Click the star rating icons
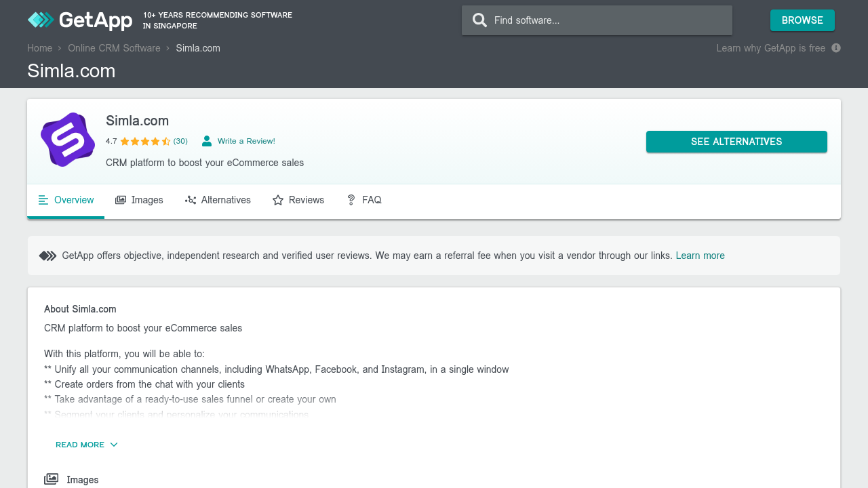 (x=145, y=142)
